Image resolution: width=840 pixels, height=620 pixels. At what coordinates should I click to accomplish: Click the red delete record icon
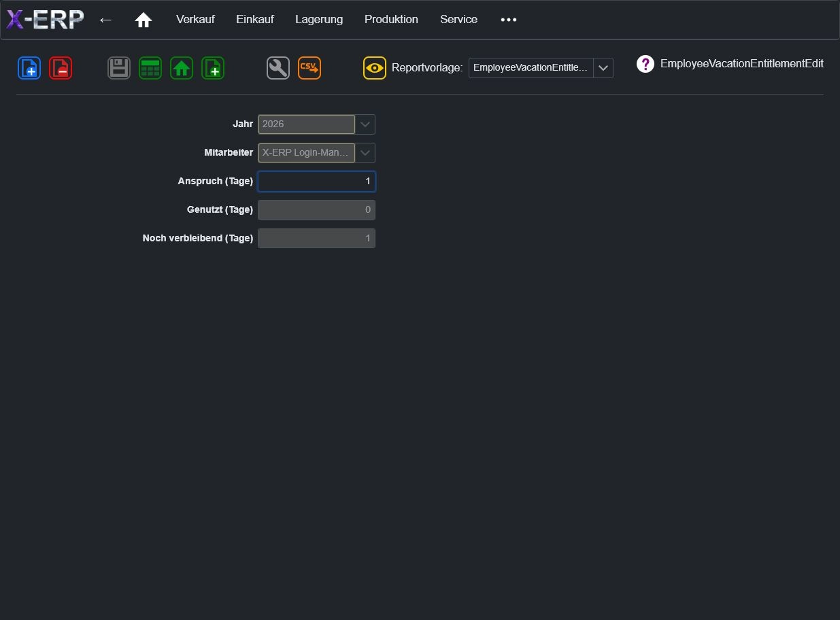click(61, 68)
